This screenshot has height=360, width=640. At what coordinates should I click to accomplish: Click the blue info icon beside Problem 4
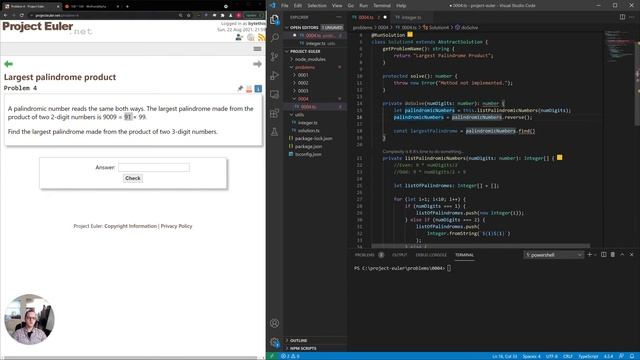click(x=258, y=89)
